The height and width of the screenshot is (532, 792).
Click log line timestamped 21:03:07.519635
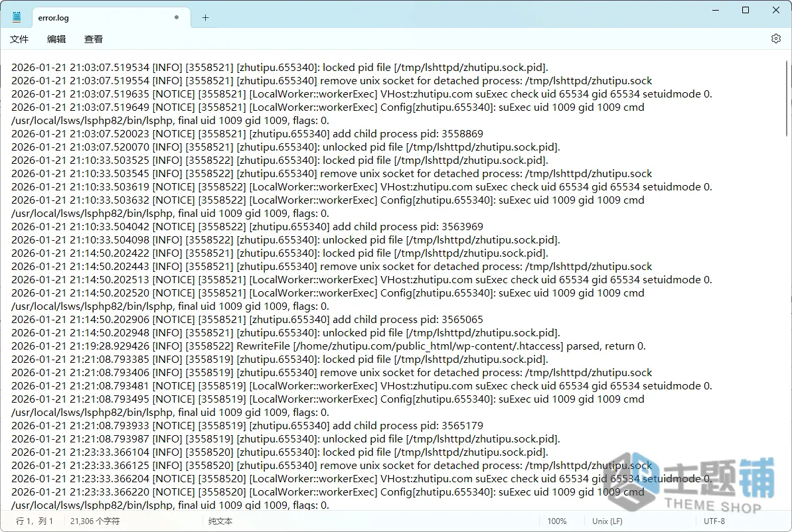[362, 94]
